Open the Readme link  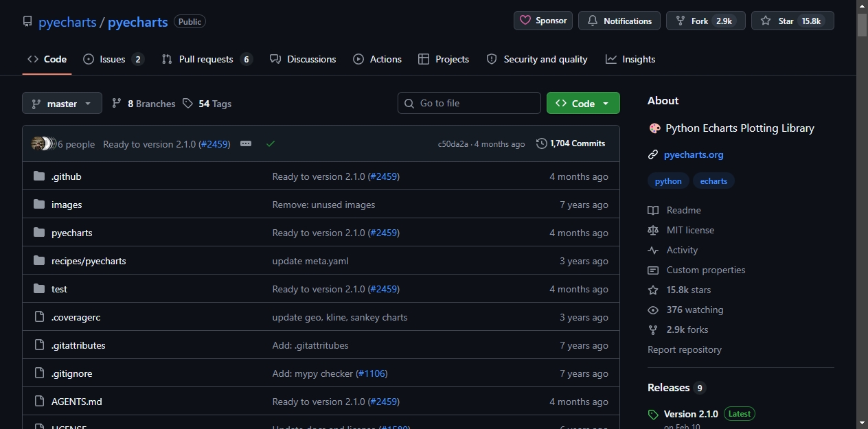pos(674,210)
